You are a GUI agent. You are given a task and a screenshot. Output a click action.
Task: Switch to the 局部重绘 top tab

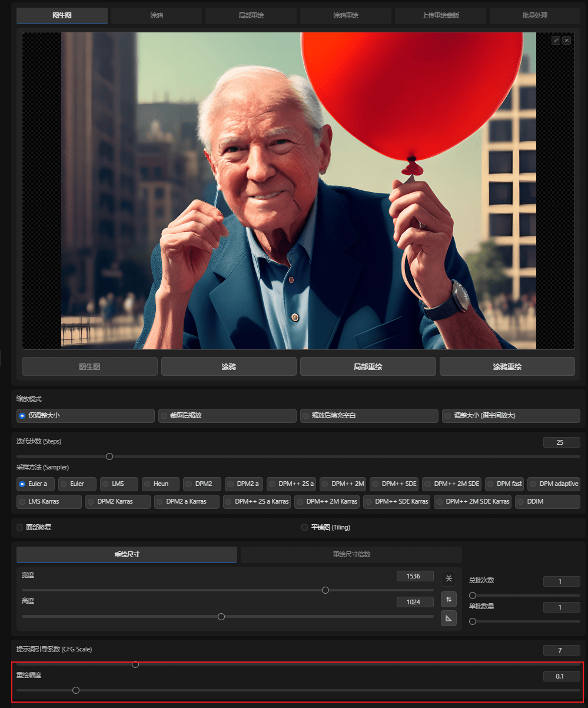coord(251,16)
